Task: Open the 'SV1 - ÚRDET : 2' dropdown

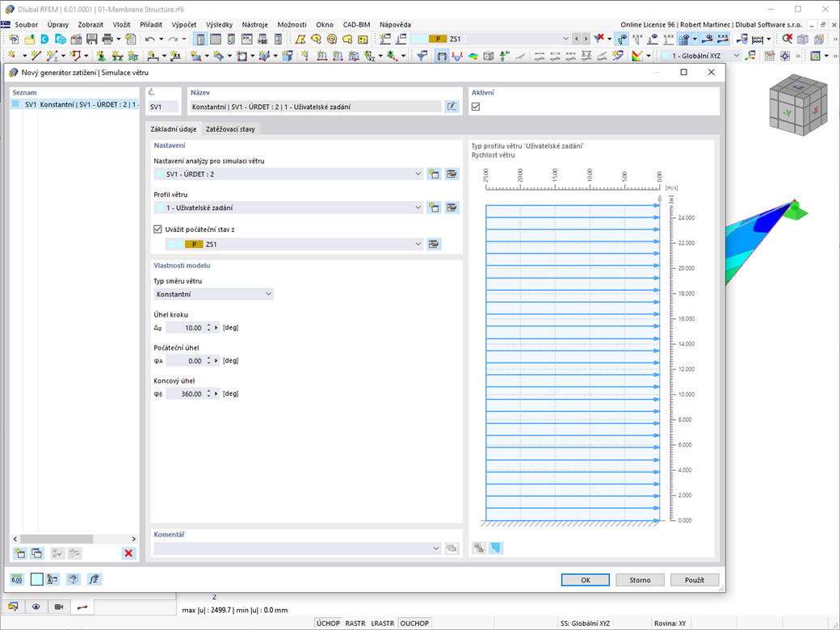Action: (x=418, y=173)
